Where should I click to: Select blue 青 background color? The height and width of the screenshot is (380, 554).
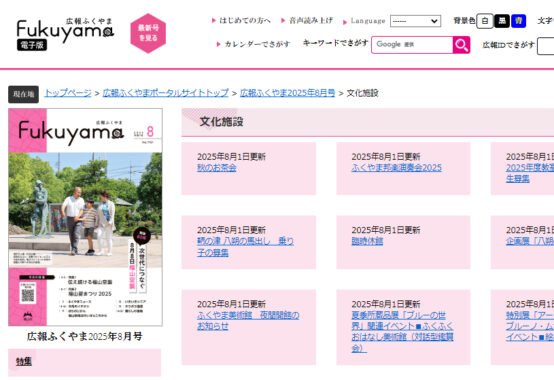click(x=518, y=21)
